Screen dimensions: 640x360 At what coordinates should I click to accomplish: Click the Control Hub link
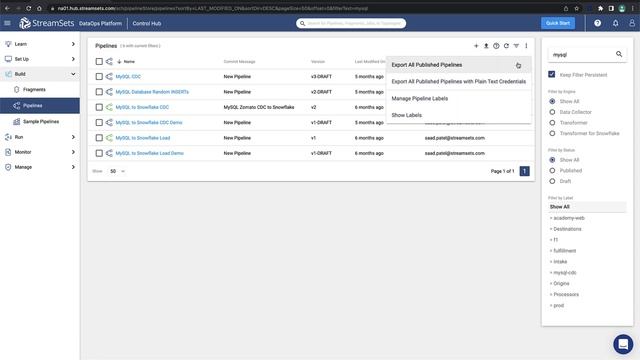[147, 23]
